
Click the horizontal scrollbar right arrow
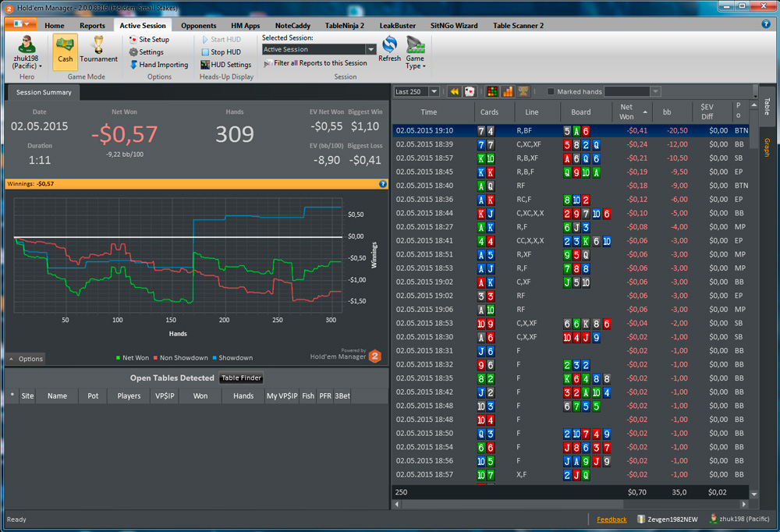pos(743,504)
